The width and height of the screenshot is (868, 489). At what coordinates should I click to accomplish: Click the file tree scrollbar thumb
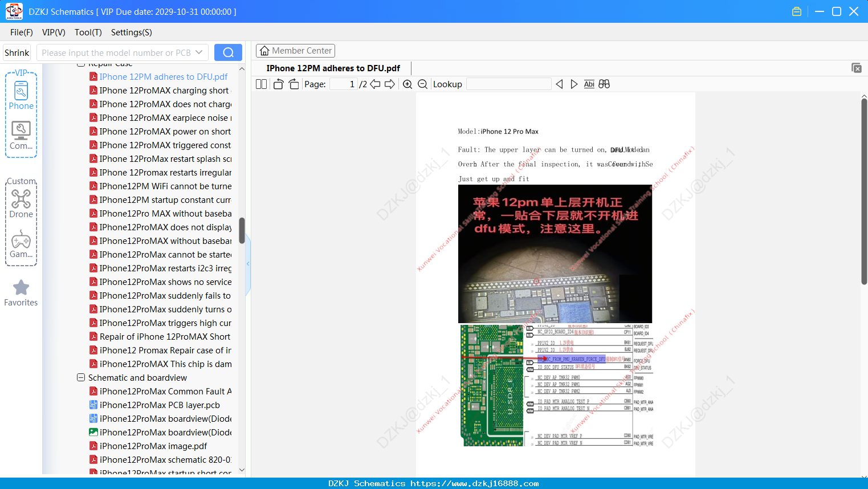point(242,230)
